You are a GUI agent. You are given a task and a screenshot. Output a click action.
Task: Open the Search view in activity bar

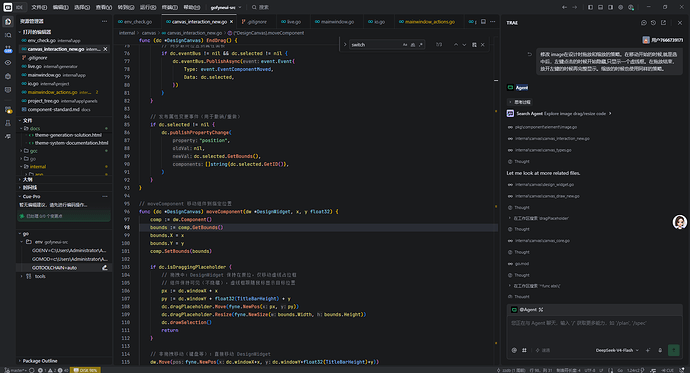tap(8, 35)
